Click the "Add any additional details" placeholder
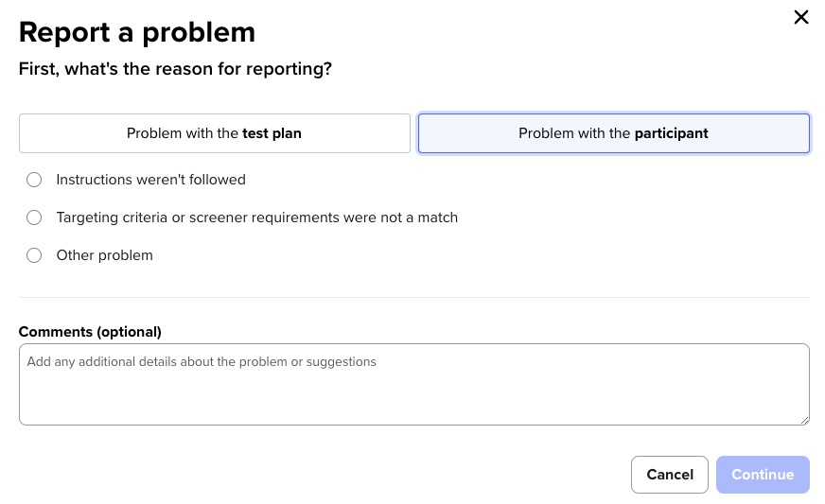This screenshot has height=504, width=825. click(202, 361)
